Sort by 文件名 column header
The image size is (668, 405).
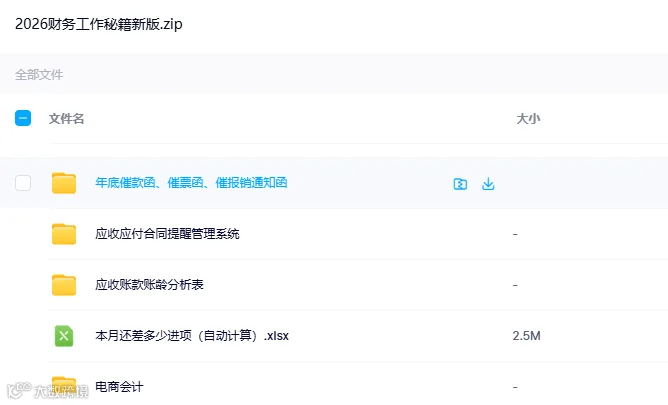[x=66, y=118]
